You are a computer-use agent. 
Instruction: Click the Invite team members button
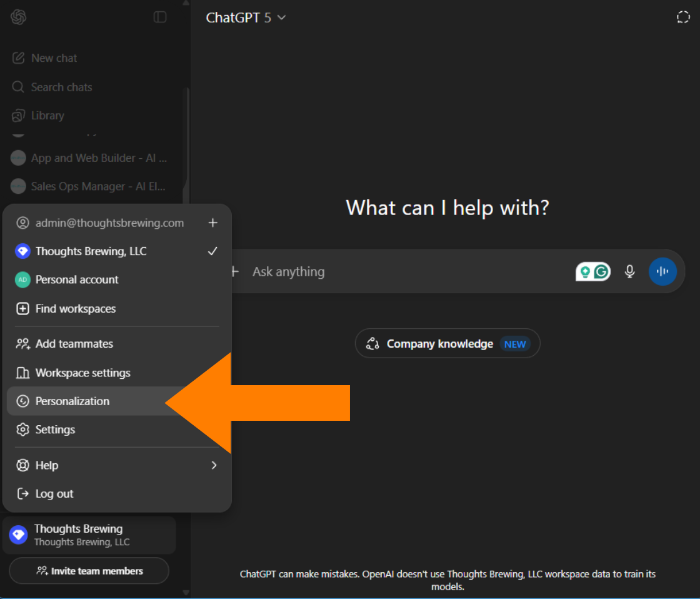(x=89, y=571)
